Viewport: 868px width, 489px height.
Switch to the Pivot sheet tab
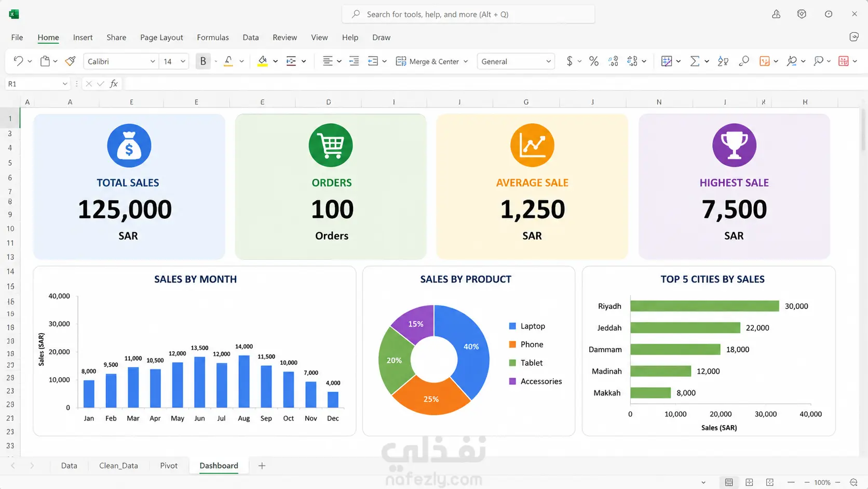click(169, 466)
